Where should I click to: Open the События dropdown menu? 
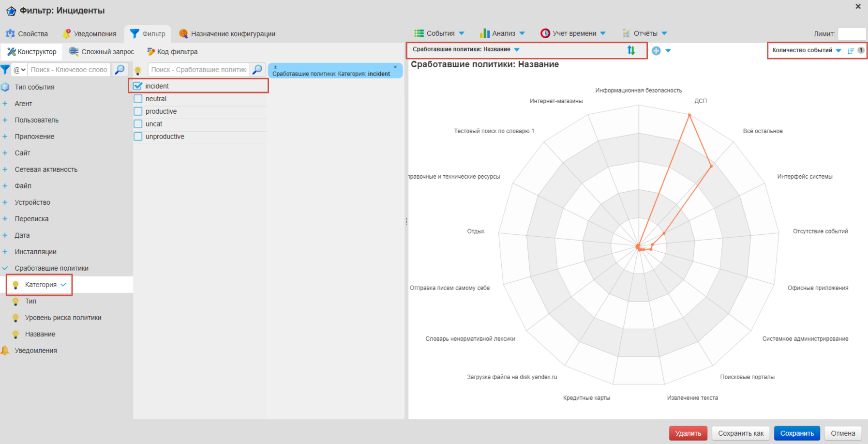(439, 33)
